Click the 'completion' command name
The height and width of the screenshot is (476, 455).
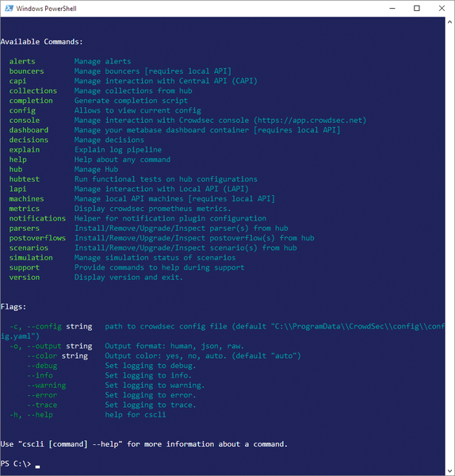click(x=31, y=101)
